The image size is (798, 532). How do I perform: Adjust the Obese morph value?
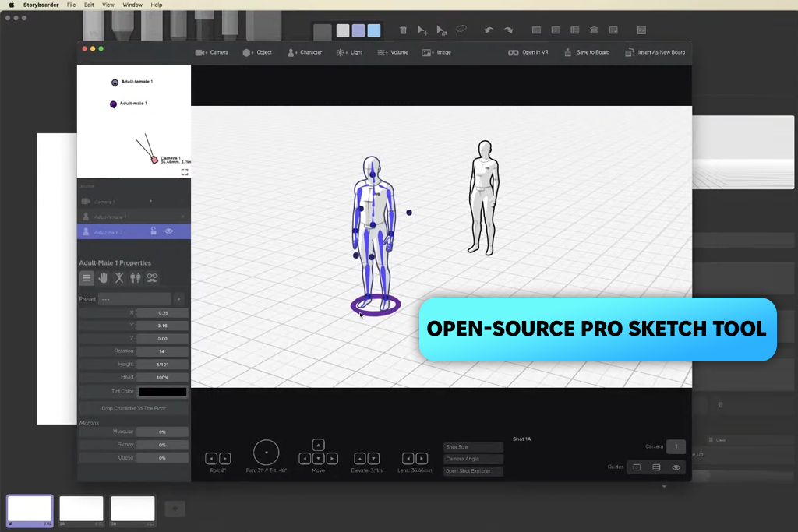[162, 458]
